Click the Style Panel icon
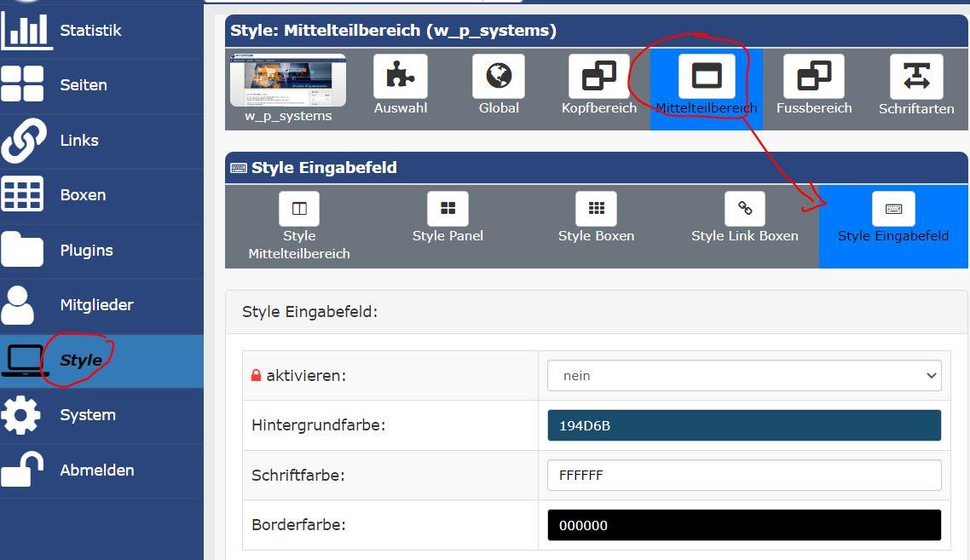Viewport: 970px width, 560px height. point(447,209)
